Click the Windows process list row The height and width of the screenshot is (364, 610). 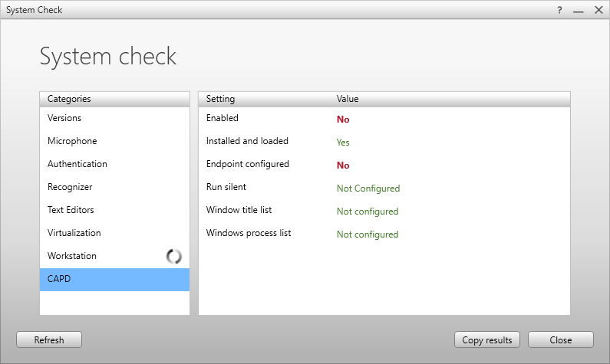(249, 234)
